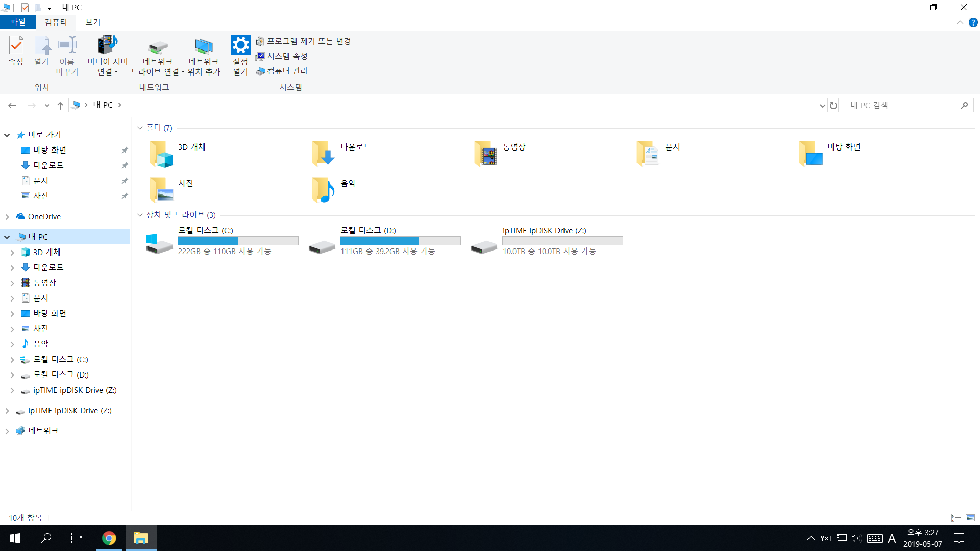Select 바로 가기 in navigation pane

pos(44,135)
